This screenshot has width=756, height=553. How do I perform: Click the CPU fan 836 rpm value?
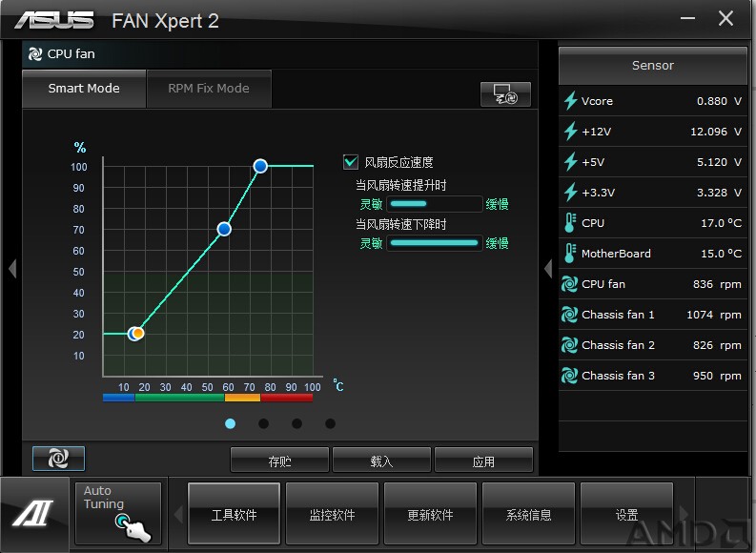pos(717,284)
